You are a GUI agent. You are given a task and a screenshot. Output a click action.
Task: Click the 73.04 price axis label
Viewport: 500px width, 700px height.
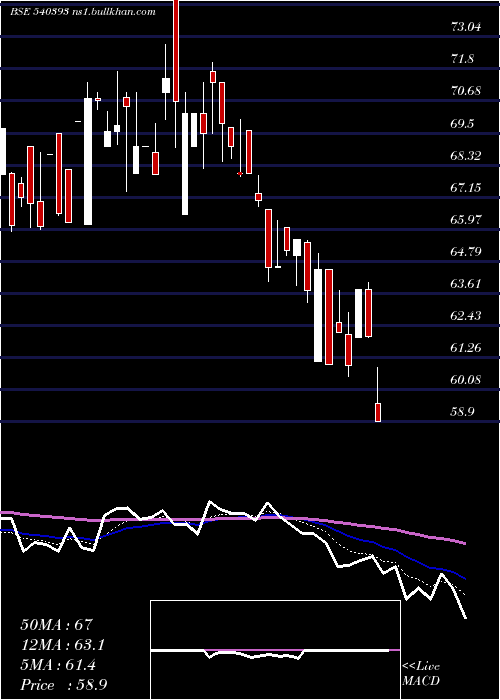point(467,27)
